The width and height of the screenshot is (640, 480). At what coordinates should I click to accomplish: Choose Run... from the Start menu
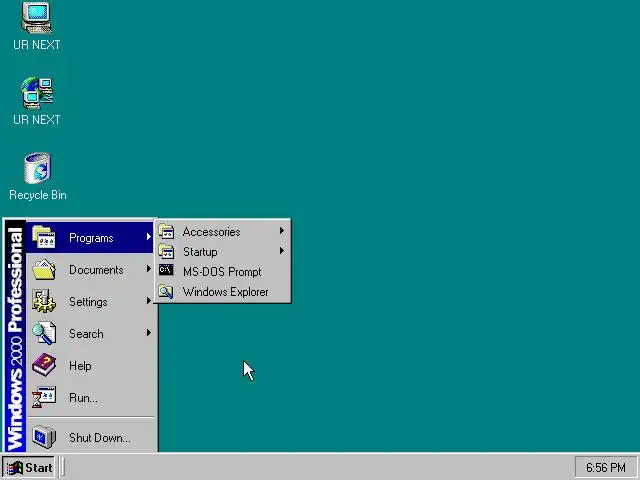point(90,398)
